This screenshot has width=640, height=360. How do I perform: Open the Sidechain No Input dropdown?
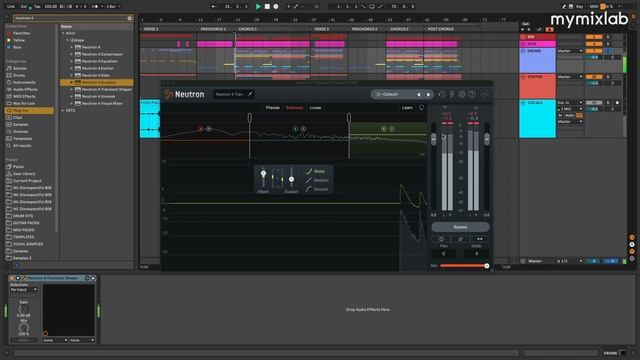click(24, 289)
